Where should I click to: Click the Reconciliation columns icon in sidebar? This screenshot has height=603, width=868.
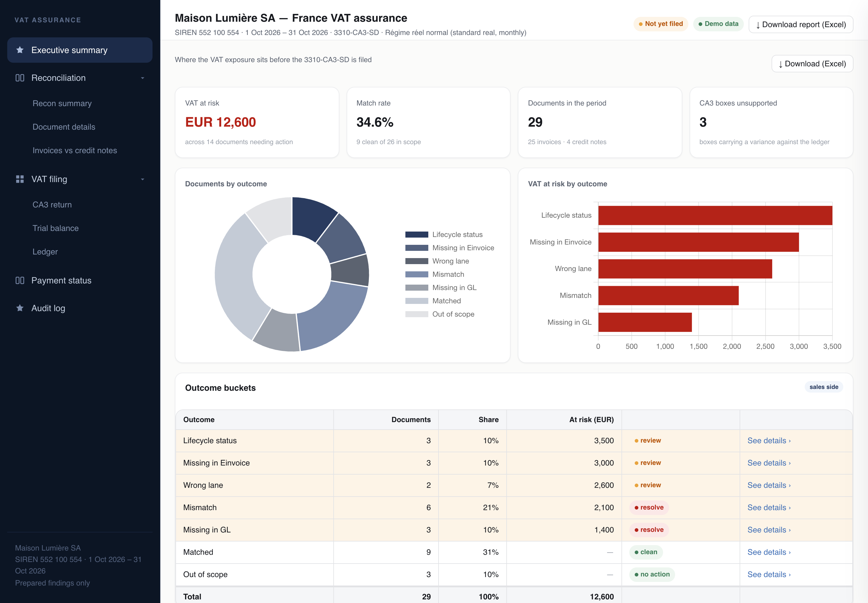point(20,78)
